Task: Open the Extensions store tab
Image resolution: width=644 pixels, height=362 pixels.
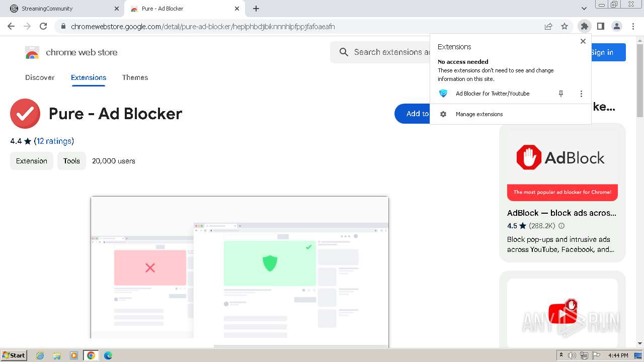Action: point(89,77)
